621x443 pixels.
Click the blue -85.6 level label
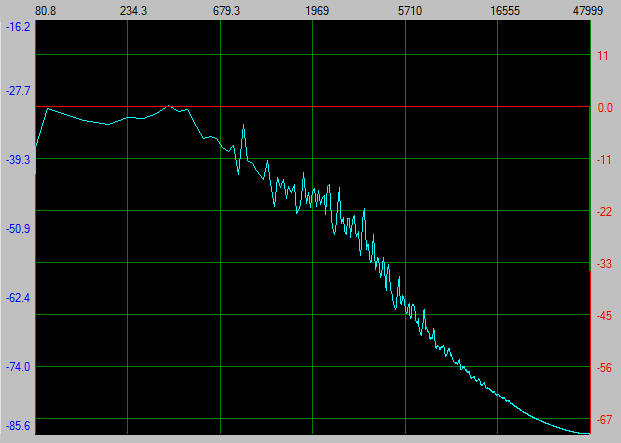pyautogui.click(x=18, y=426)
